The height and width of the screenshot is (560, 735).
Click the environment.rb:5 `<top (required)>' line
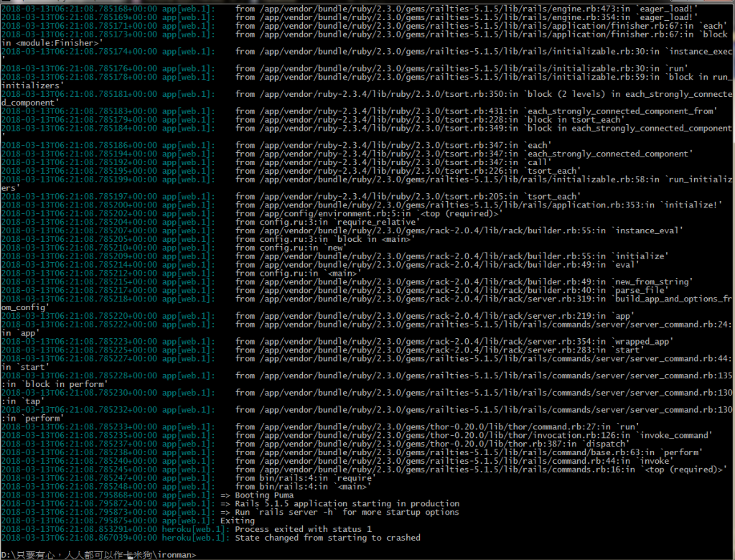point(368,213)
